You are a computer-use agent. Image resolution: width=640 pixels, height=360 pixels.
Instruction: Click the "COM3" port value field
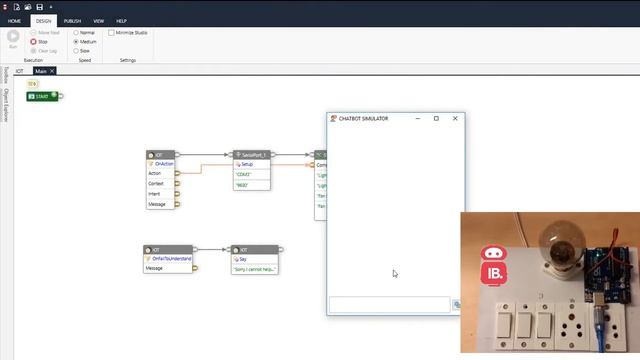click(251, 174)
